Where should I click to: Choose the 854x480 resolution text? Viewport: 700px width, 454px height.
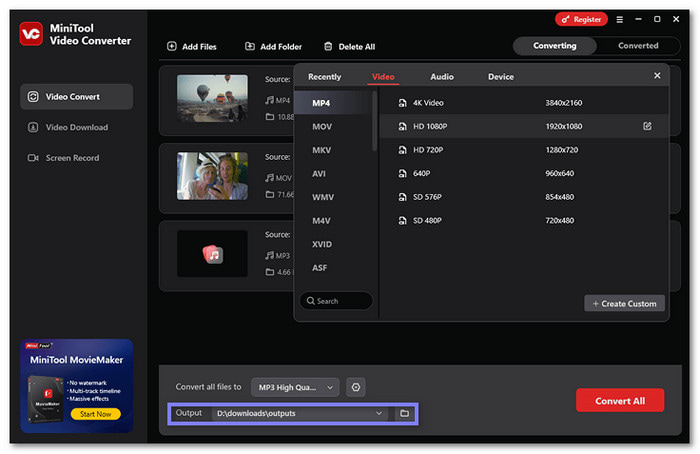[x=559, y=197]
